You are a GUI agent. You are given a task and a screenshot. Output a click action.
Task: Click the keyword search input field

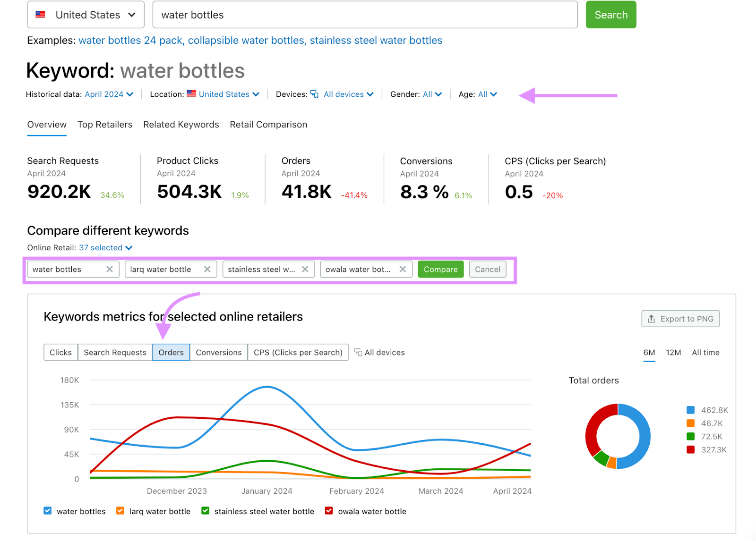(x=365, y=15)
